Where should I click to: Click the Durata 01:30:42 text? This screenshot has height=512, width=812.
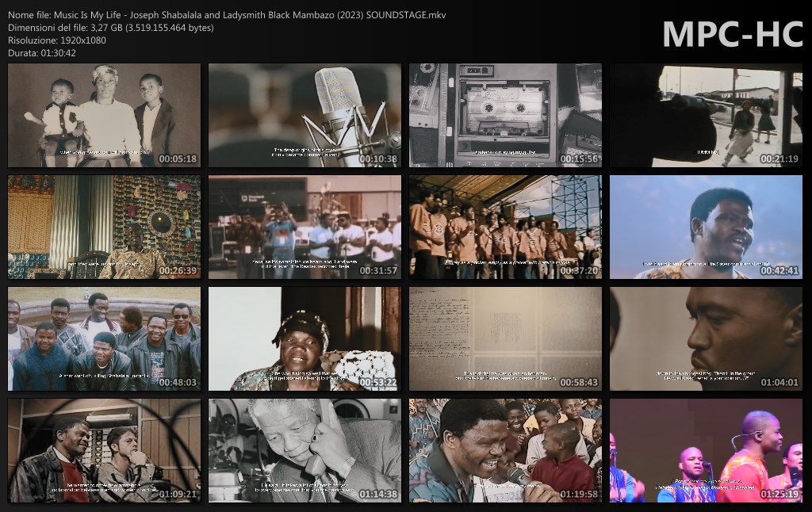[x=40, y=53]
